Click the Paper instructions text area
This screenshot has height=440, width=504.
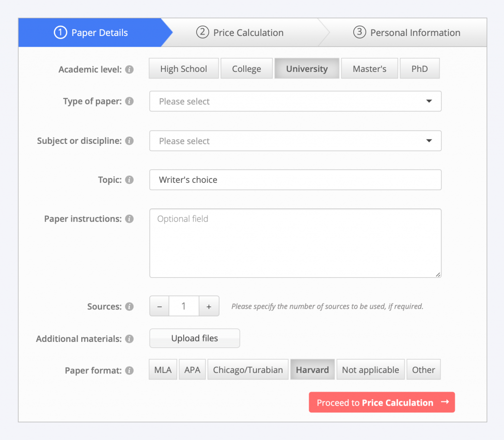[295, 243]
